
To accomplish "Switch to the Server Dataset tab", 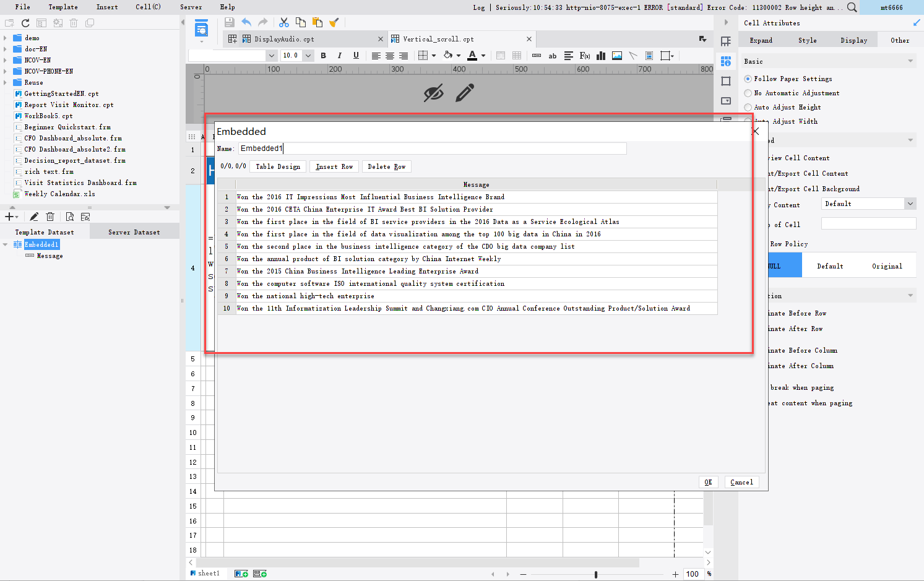I will tap(134, 231).
